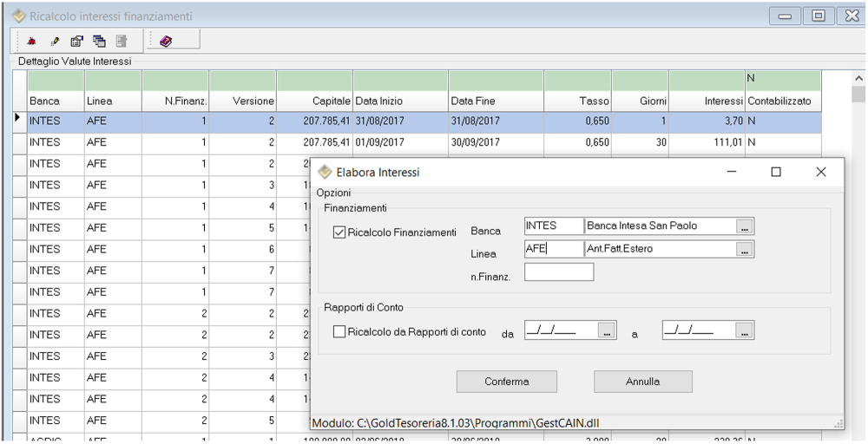Image resolution: width=868 pixels, height=444 pixels.
Task: Open Banca lookup with ellipsis button
Action: click(745, 226)
